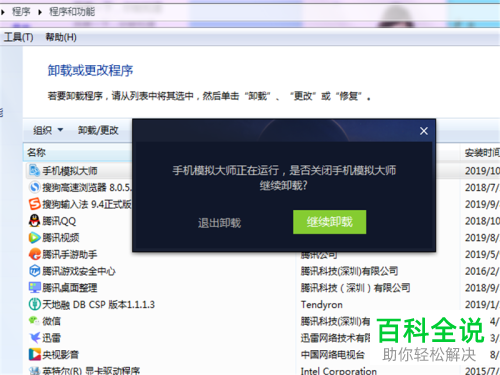Click the 迅雷 bird icon
The width and height of the screenshot is (500, 375).
click(34, 337)
